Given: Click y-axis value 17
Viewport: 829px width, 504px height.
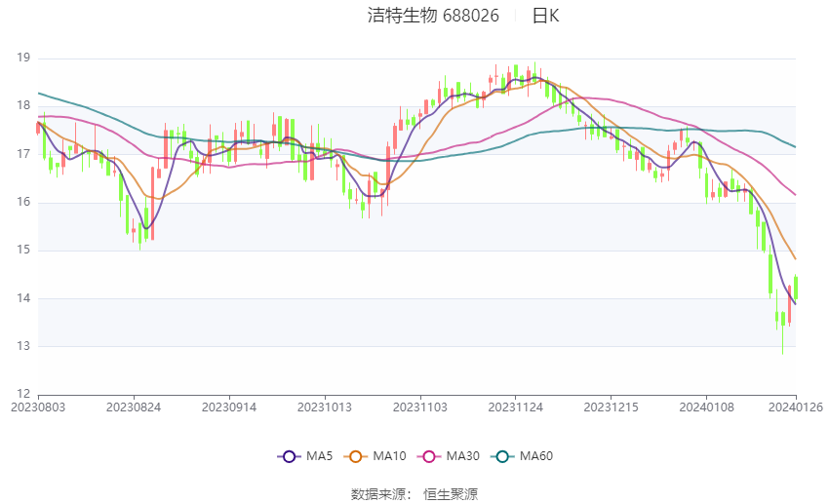Looking at the screenshot, I should [23, 154].
